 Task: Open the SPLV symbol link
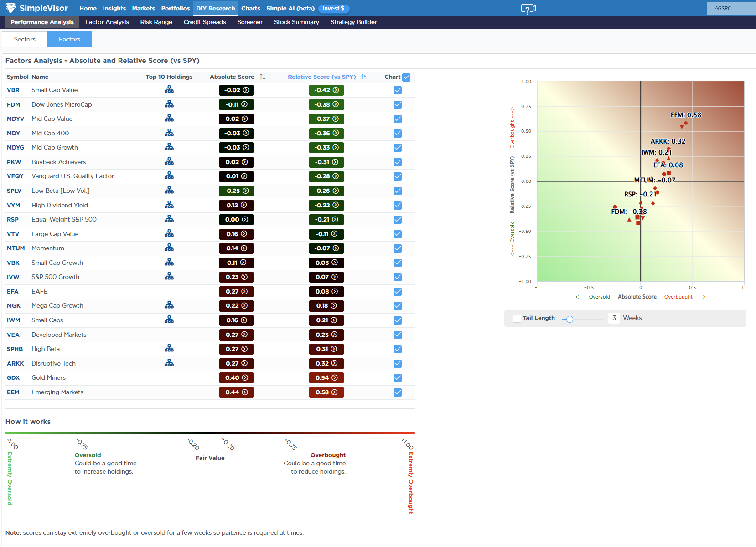(14, 191)
